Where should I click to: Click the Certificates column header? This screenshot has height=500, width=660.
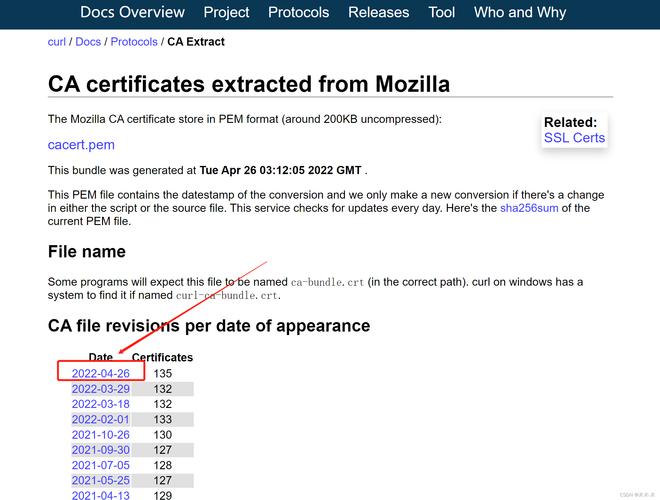tap(162, 357)
